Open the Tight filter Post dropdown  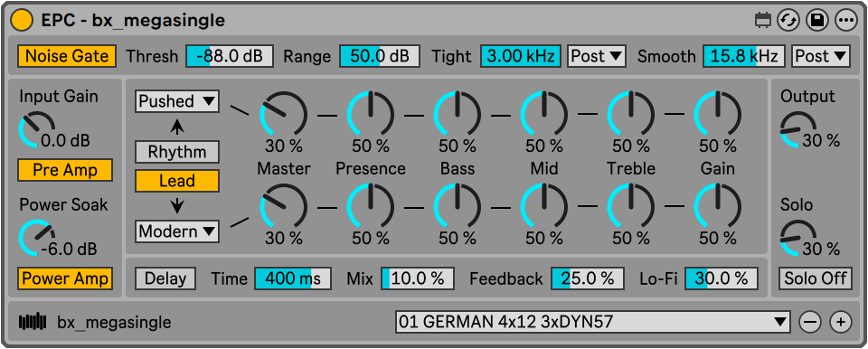point(597,56)
